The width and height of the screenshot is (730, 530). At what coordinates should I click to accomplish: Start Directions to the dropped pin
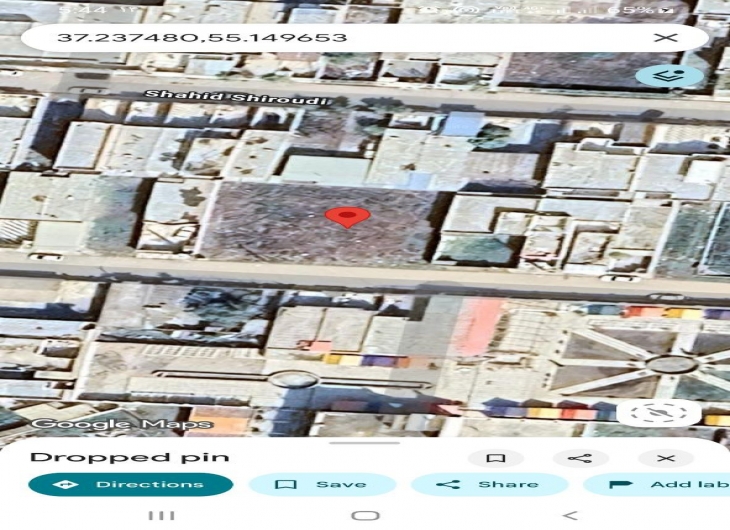click(x=130, y=485)
